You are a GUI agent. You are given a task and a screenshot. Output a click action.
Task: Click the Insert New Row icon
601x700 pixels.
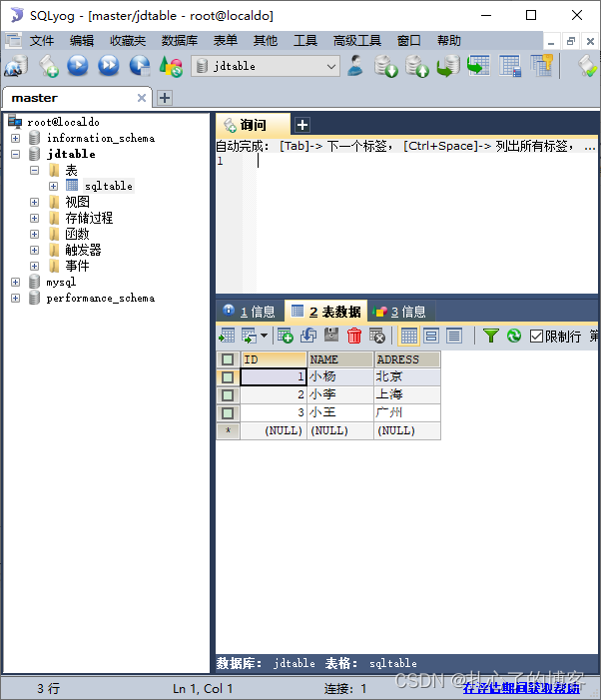click(286, 337)
